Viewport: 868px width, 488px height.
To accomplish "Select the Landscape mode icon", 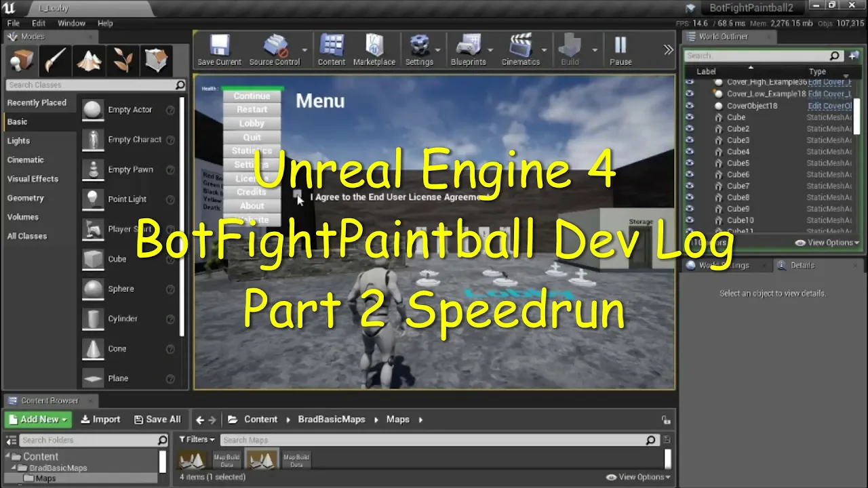I will (89, 61).
